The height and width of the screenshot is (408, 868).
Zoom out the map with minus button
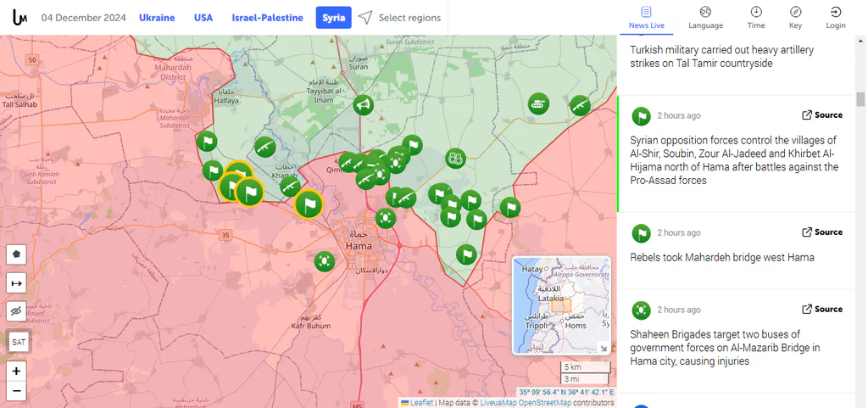coord(17,390)
